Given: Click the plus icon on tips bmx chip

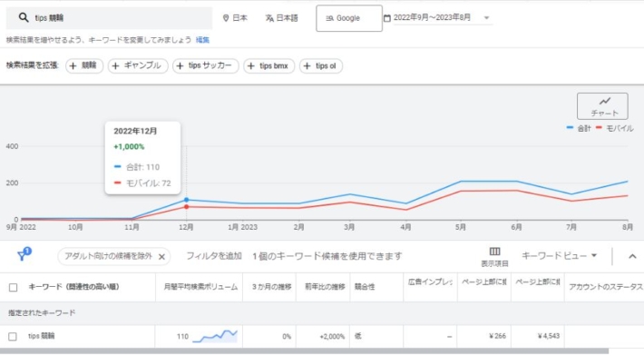Looking at the screenshot, I should pyautogui.click(x=251, y=65).
